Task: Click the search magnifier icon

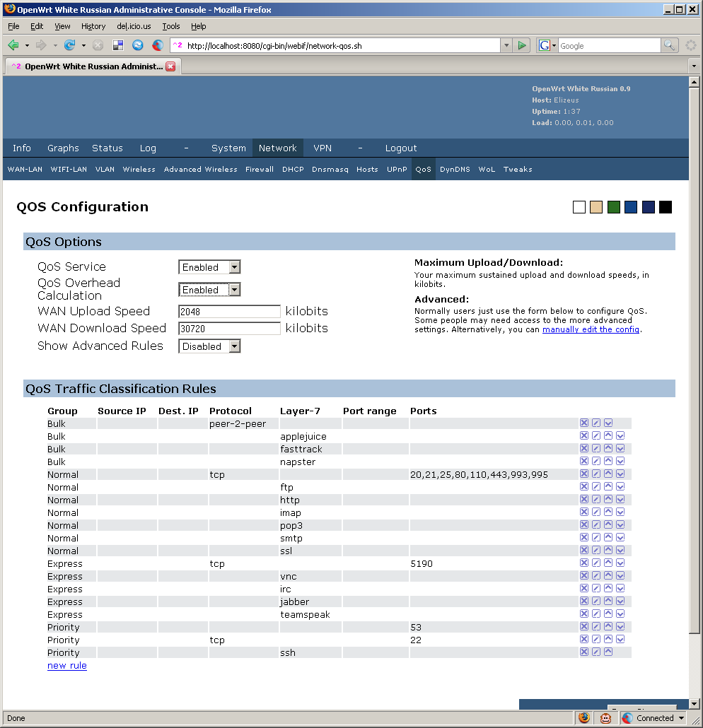Action: tap(669, 45)
